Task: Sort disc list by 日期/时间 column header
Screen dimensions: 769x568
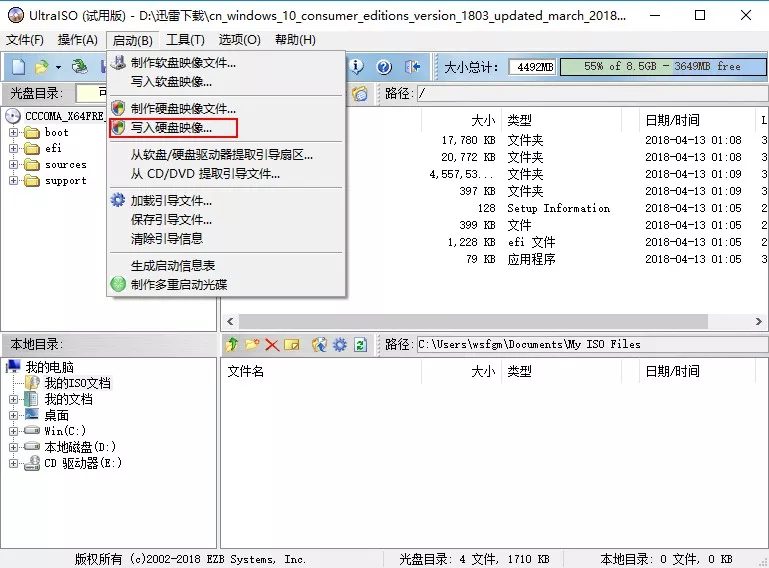Action: [697, 120]
